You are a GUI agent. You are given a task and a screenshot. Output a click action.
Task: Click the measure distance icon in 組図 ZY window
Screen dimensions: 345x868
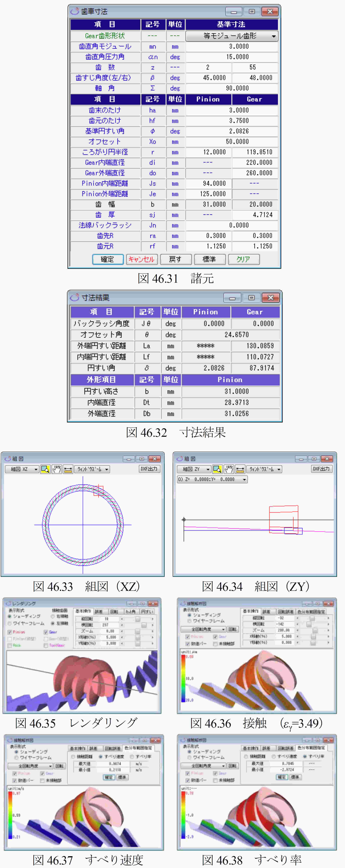coord(240,469)
